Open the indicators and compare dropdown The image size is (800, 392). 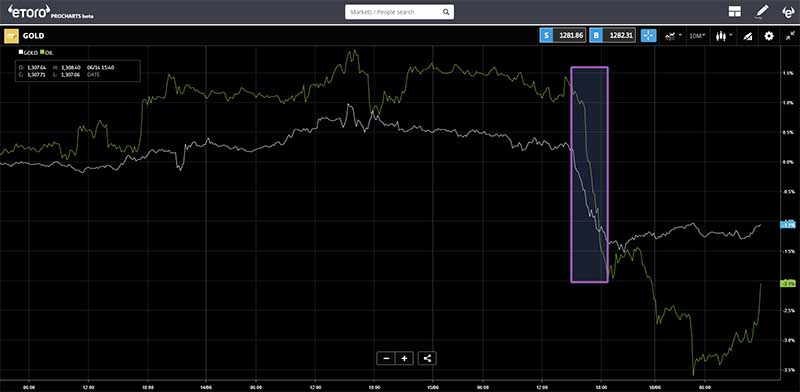(x=673, y=36)
